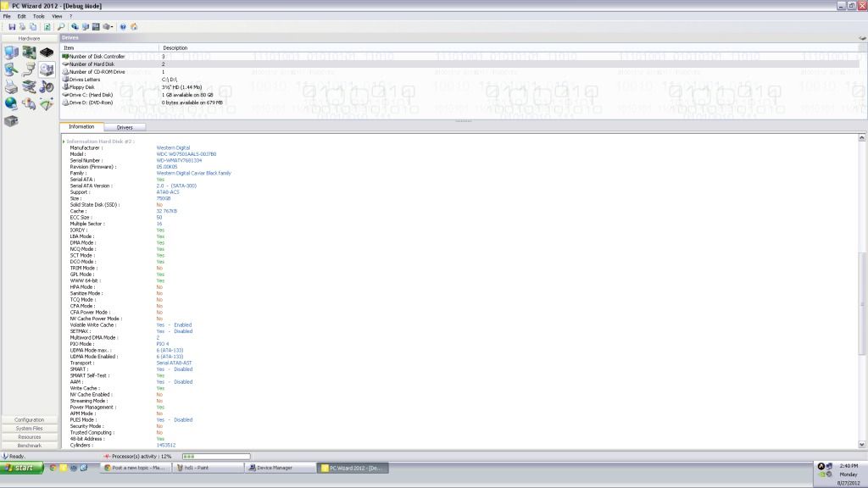Screen dimensions: 868x488
Task: Open the Network globe icon in Hardware
Action: coord(11,103)
